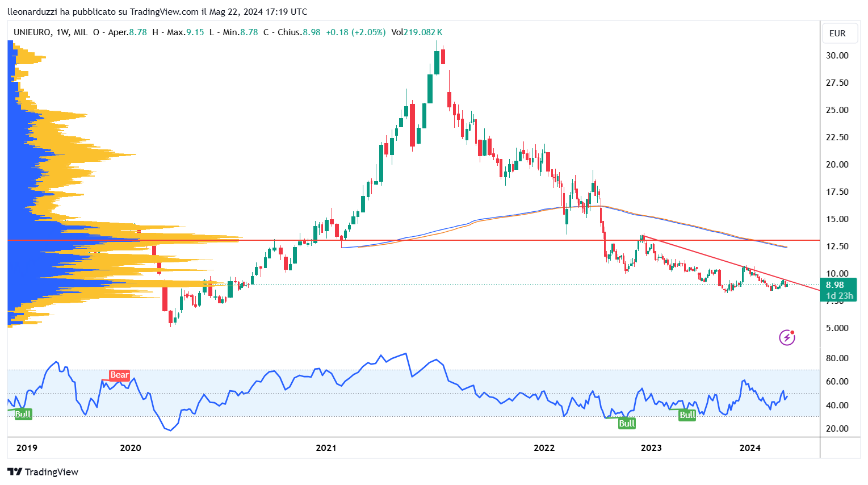The height and width of the screenshot is (485, 868).
Task: Click the Bull label near early 2019
Action: click(23, 414)
